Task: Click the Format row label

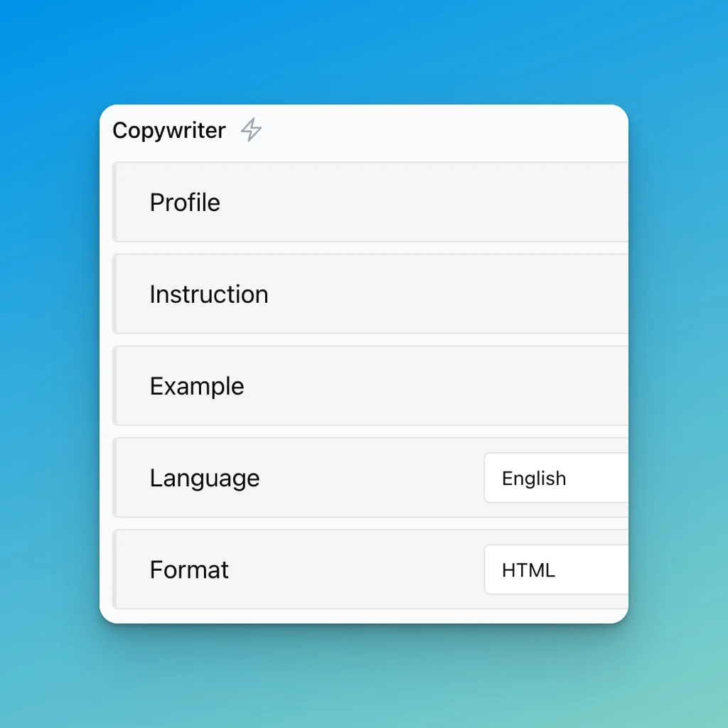Action: tap(189, 569)
